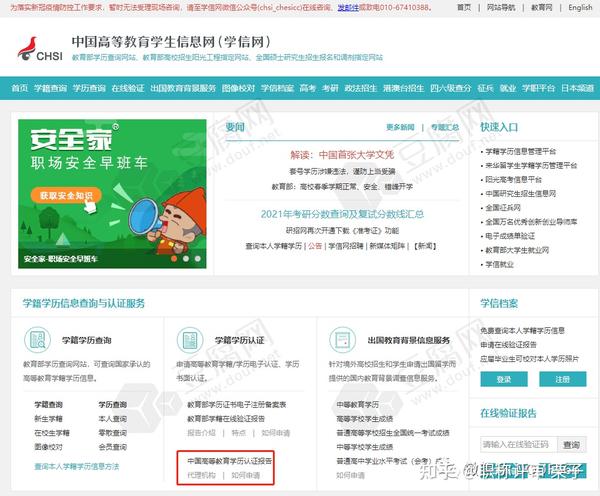
Task: Open 学信就业 quick link
Action: [499, 264]
